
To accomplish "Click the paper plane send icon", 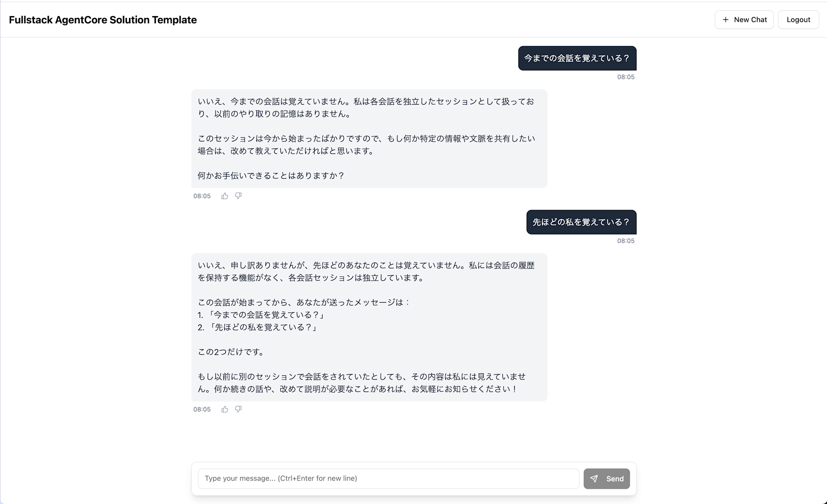I will [x=594, y=478].
